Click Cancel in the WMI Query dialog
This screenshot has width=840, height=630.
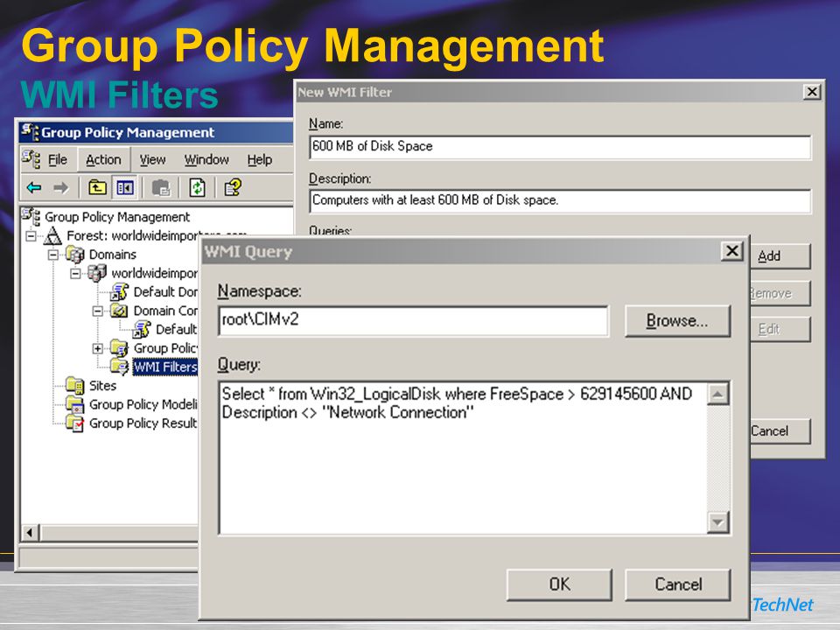(677, 584)
